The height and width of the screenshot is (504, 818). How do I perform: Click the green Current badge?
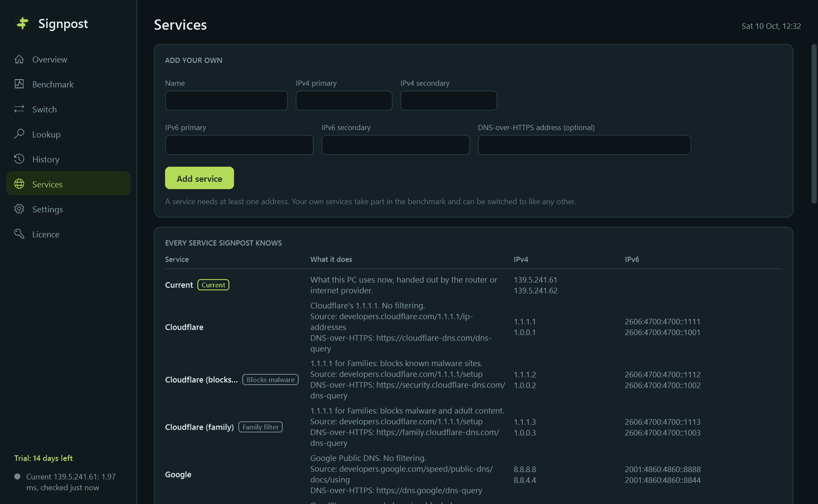pyautogui.click(x=213, y=285)
